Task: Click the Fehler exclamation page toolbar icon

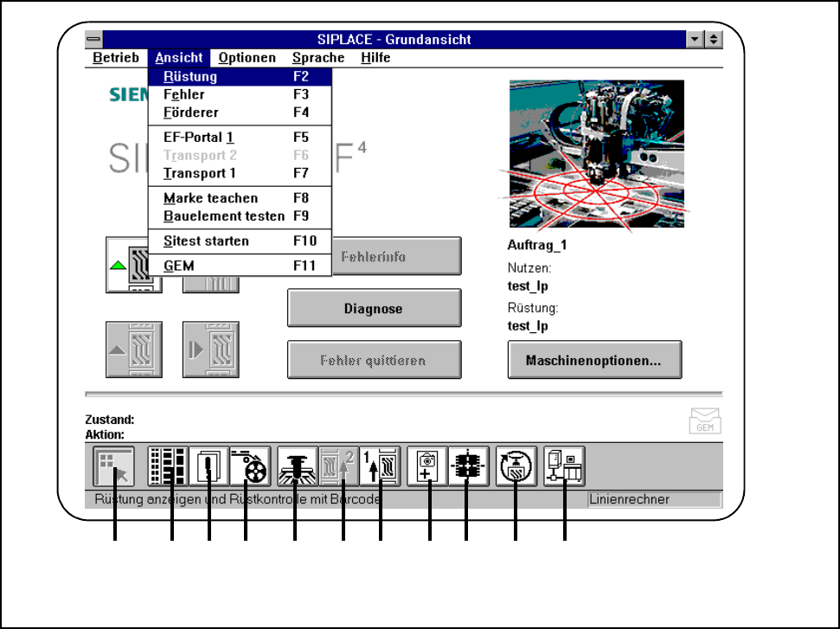Action: tap(209, 466)
